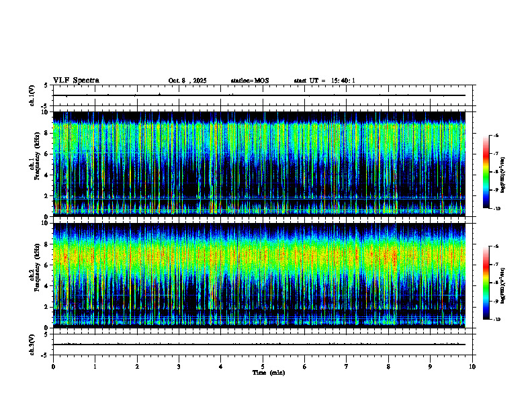Click the 'station=MOS' label
Screen dimensions: 532x411
point(250,81)
